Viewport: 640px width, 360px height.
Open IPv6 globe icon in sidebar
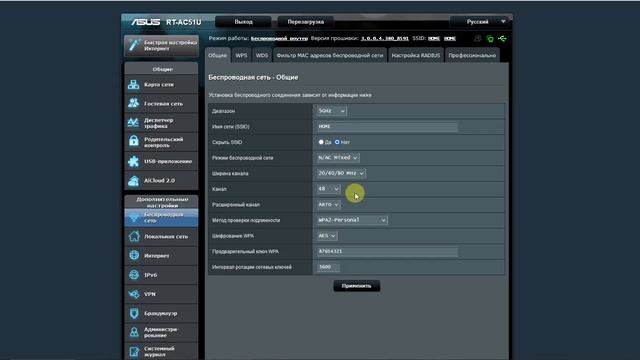click(x=134, y=274)
